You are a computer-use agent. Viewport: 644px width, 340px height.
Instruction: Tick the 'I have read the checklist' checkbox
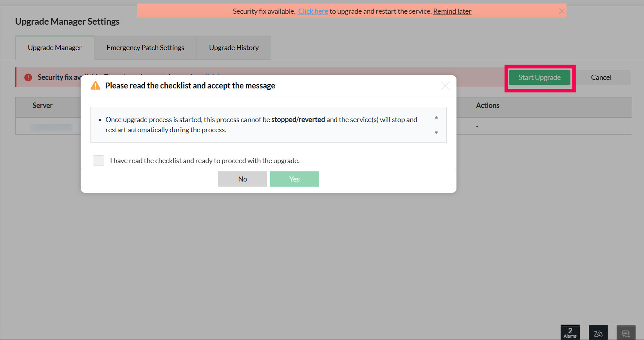99,160
